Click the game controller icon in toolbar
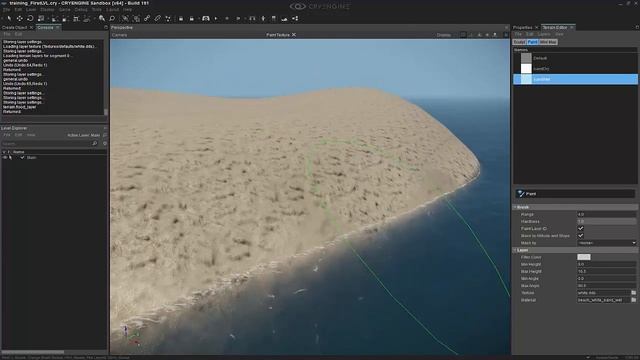 [x=206, y=18]
